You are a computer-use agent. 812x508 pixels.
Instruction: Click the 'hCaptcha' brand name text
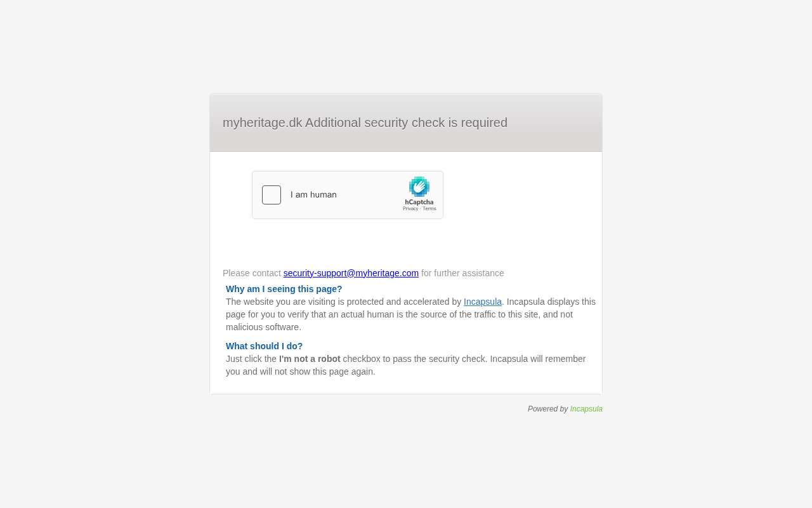pos(419,202)
